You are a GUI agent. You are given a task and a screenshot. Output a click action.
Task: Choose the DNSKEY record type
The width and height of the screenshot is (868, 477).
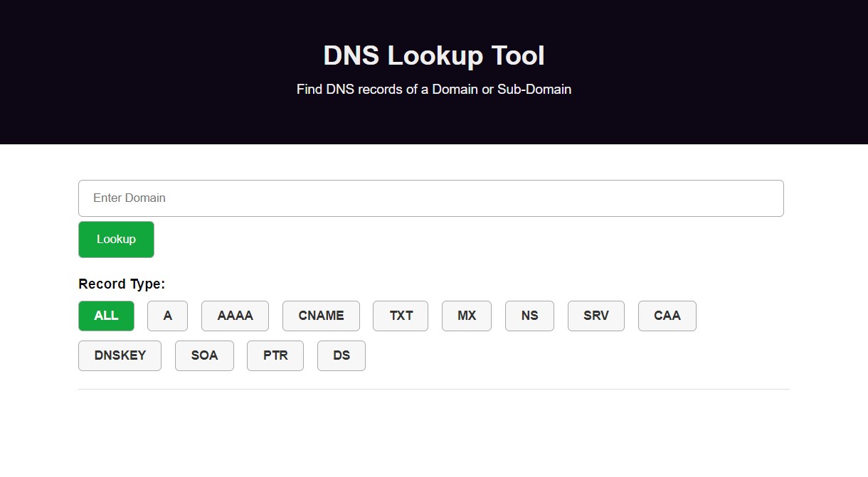pyautogui.click(x=120, y=355)
